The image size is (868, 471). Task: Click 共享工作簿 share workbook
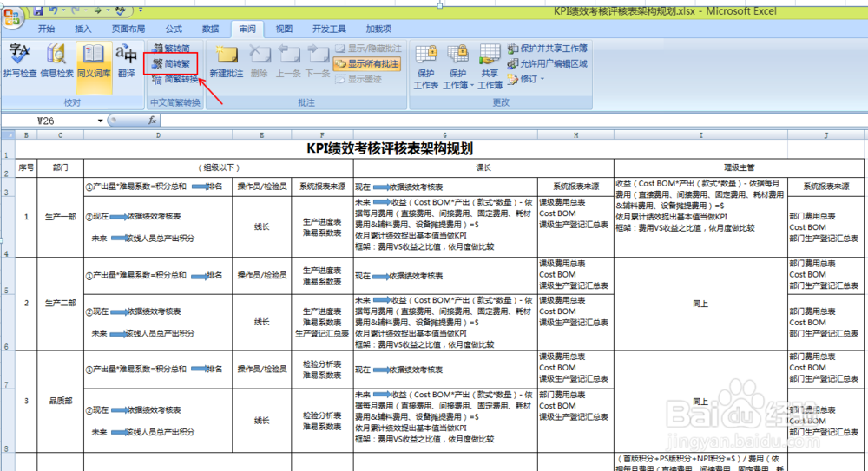click(x=490, y=67)
